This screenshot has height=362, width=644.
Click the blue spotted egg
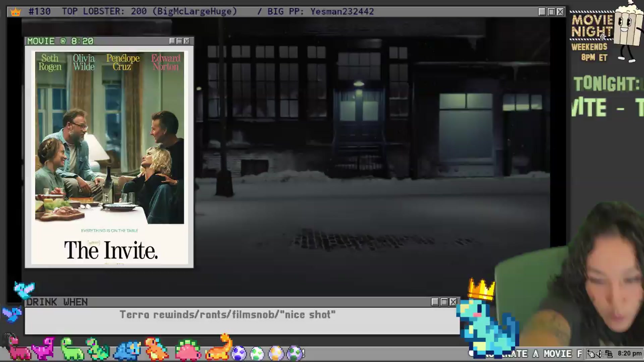coord(239,353)
